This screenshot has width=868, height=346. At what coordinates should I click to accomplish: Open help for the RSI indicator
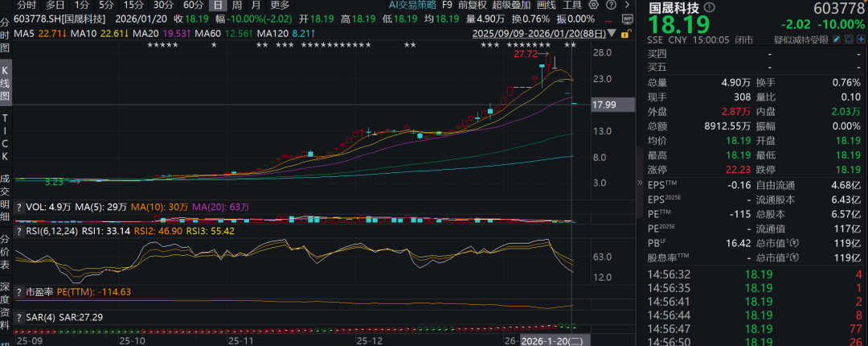20,230
